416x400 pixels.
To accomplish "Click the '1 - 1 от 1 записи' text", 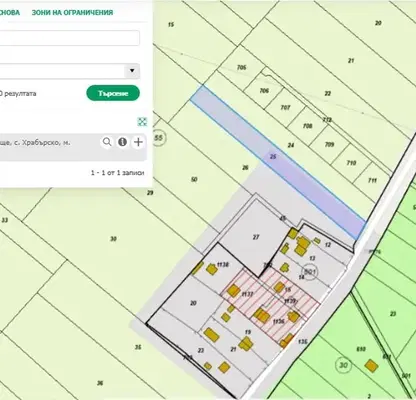I will point(118,173).
